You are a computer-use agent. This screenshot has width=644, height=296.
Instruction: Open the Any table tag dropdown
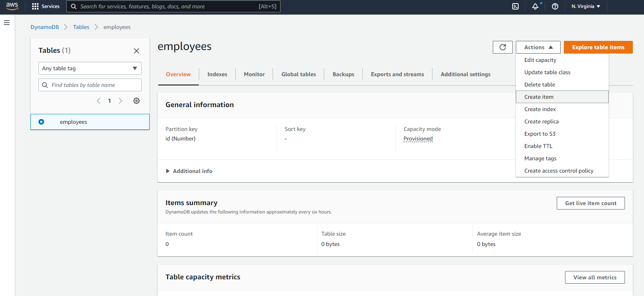(90, 68)
